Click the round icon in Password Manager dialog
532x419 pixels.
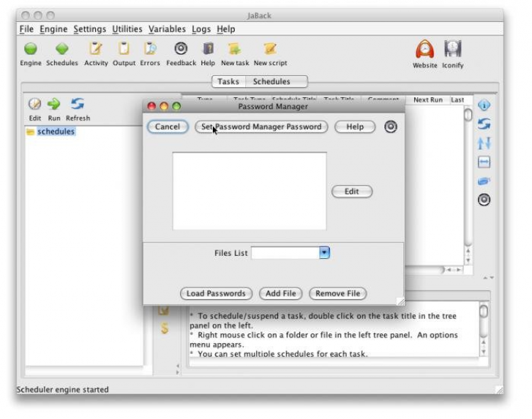coord(391,127)
